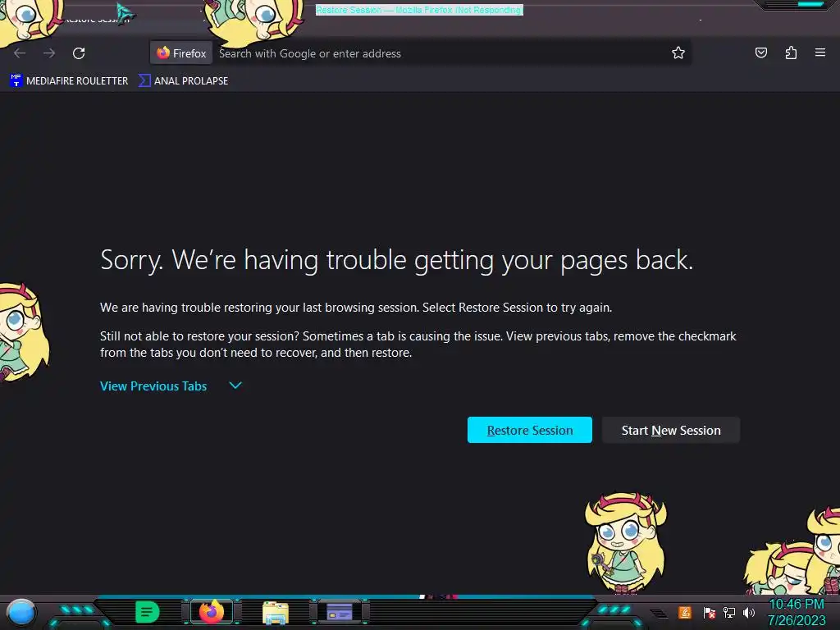
Task: Open the Save to Pocket button
Action: pyautogui.click(x=760, y=52)
